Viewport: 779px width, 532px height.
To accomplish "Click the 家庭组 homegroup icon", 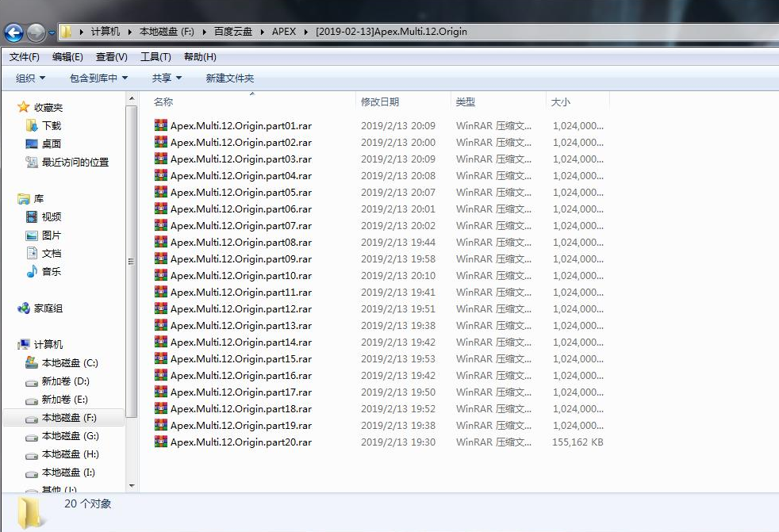I will [23, 308].
